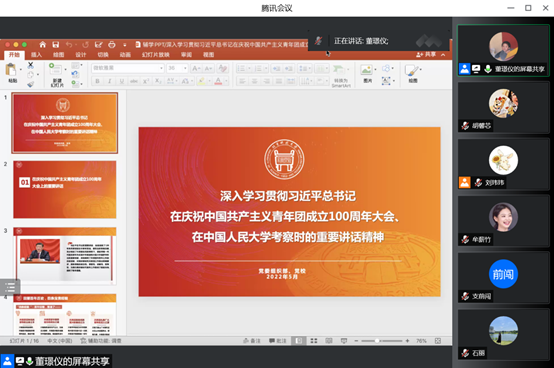Click the Save icon in quick access toolbar
The height and width of the screenshot is (368, 554).
pos(56,44)
